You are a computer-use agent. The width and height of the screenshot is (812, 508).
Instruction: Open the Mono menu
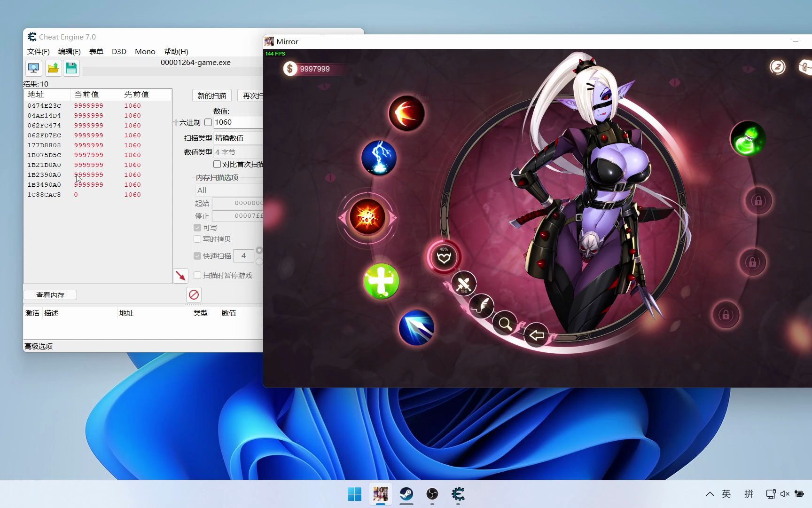145,51
